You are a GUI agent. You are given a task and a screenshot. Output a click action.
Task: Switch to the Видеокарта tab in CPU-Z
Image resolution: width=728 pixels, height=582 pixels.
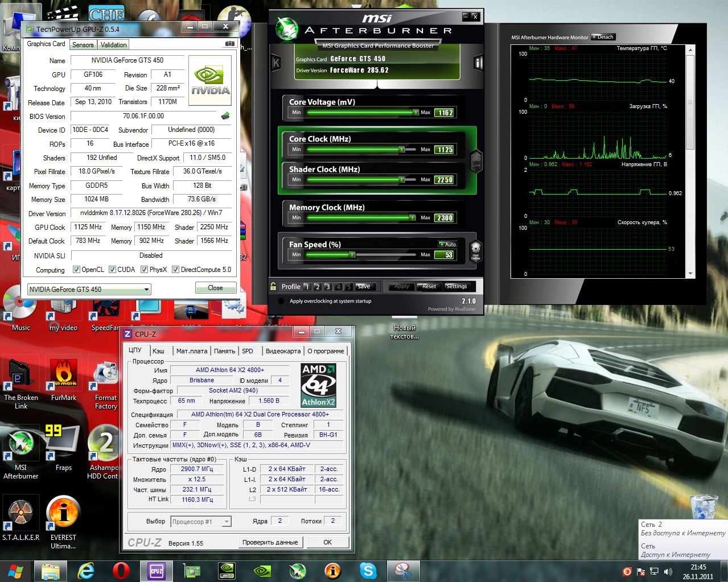click(283, 351)
